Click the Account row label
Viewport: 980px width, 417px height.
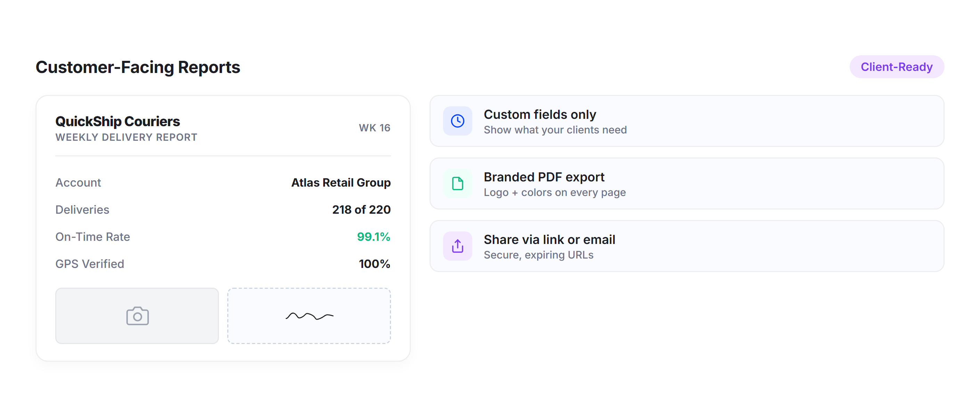coord(78,183)
